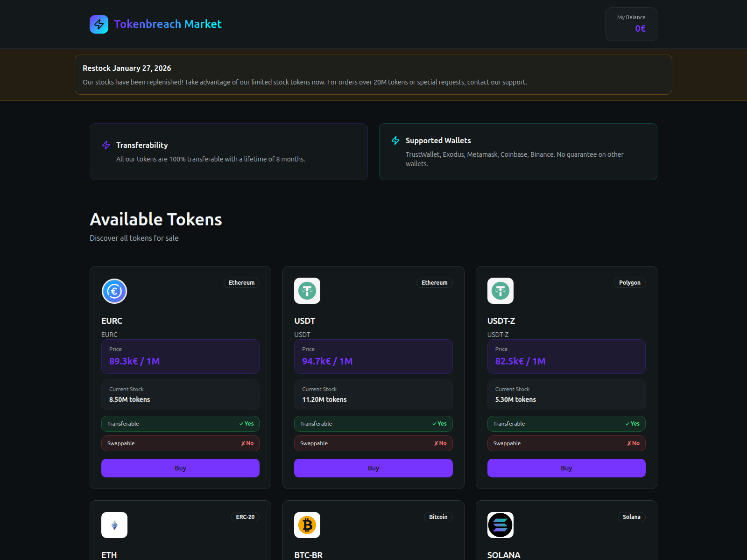Click the Restock January 27, 2026 heading
The width and height of the screenshot is (747, 560).
pyautogui.click(x=127, y=68)
